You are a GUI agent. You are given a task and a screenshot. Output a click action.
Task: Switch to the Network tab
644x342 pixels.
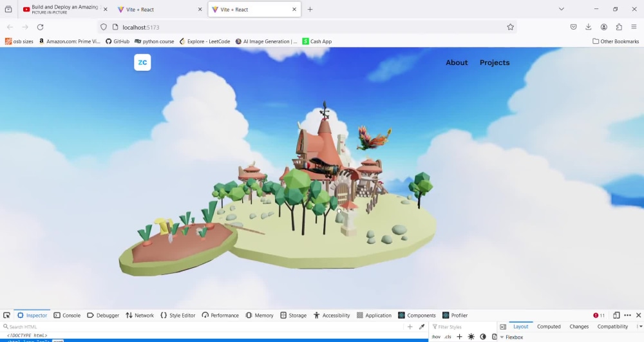pyautogui.click(x=140, y=316)
